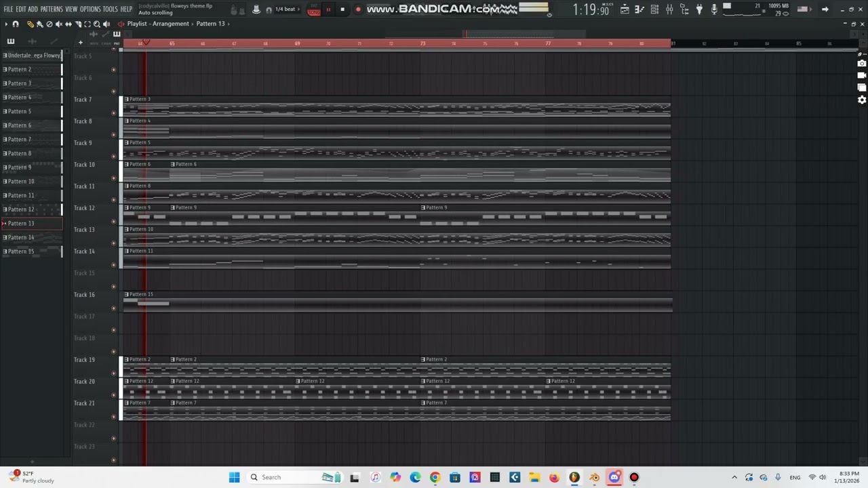The height and width of the screenshot is (488, 868).
Task: Open the Piano roll view icon
Action: point(639,9)
